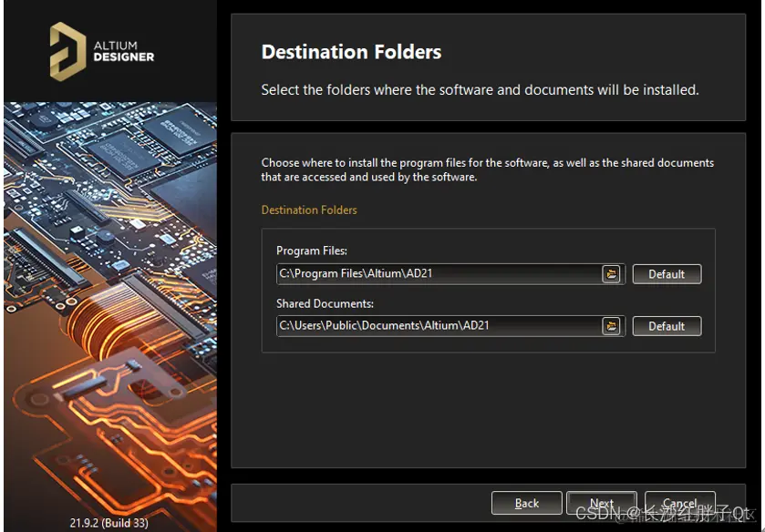Click the 'Choose where to install...' description
The image size is (765, 532).
(488, 169)
